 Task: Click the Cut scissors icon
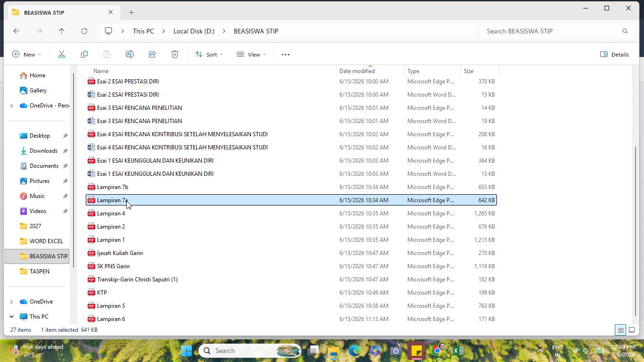point(62,54)
